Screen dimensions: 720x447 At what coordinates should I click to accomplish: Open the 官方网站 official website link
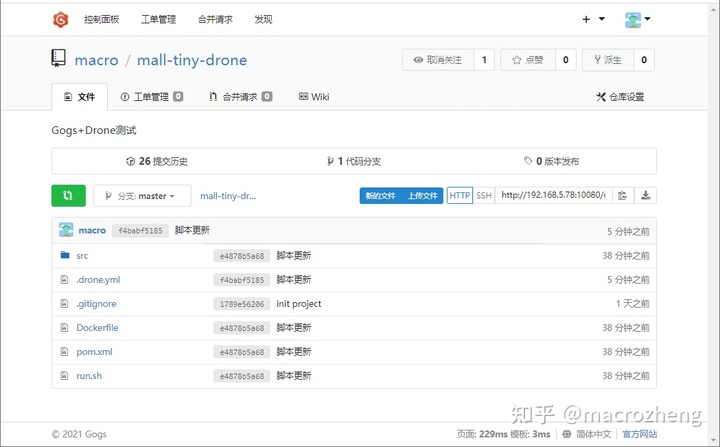640,434
